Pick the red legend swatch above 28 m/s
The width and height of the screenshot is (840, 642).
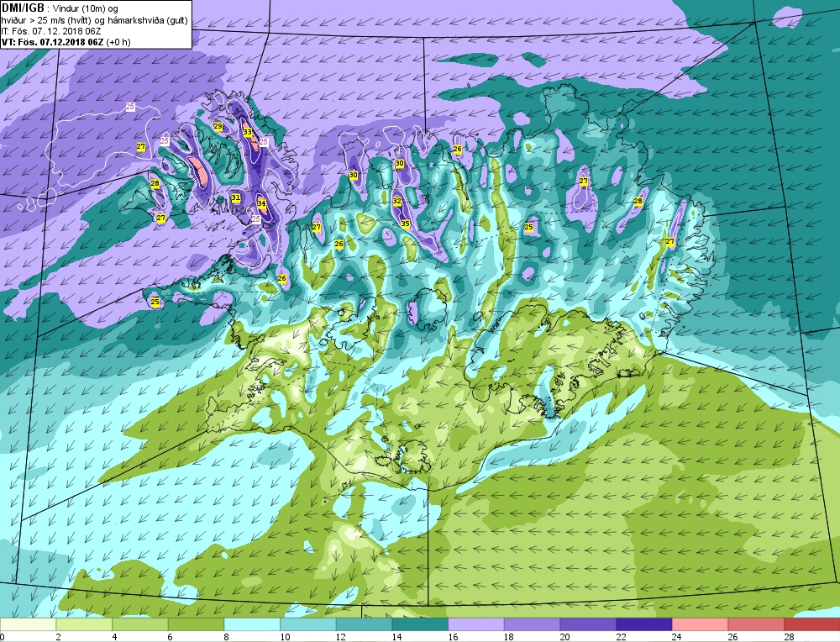pos(811,624)
